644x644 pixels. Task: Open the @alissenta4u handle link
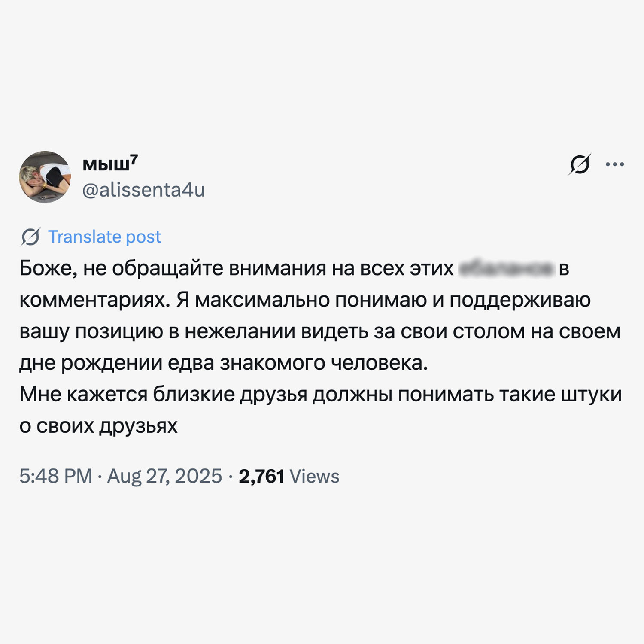click(143, 190)
